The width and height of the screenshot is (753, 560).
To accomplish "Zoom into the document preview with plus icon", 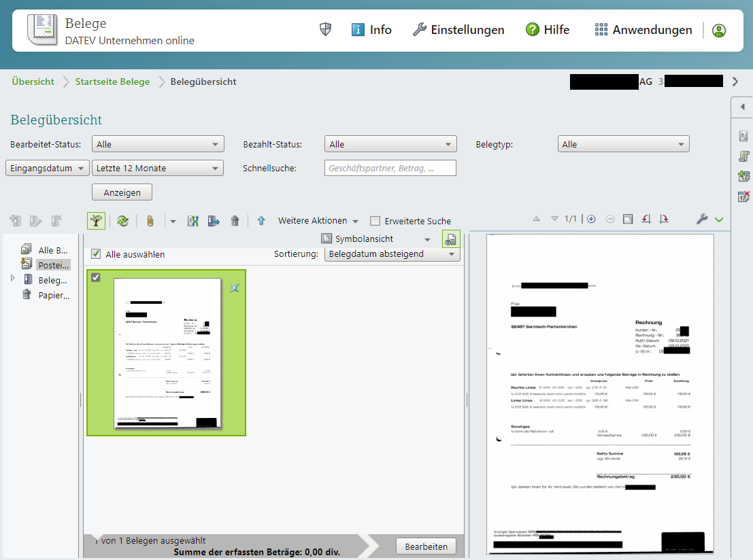I will point(590,219).
